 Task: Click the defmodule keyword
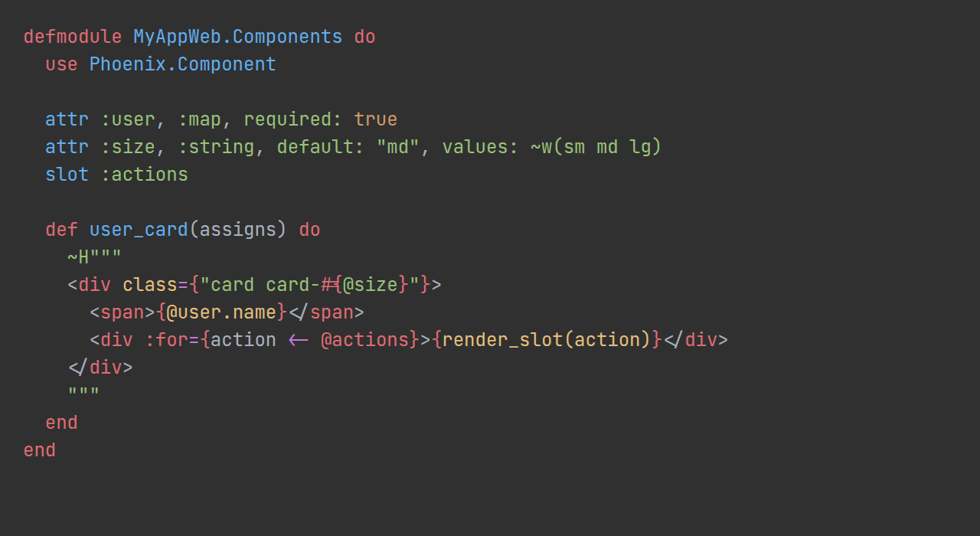[73, 37]
